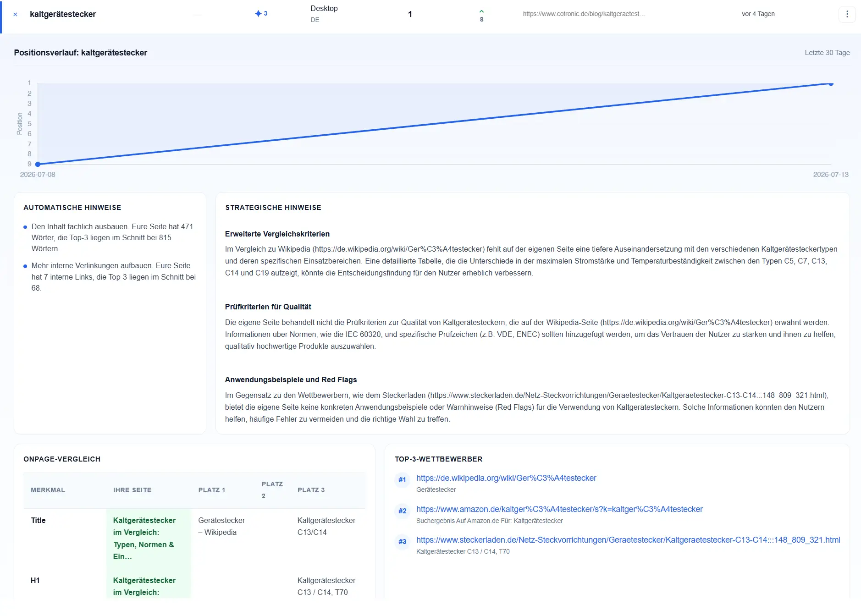Click the 'Title' row label
The width and height of the screenshot is (861, 616).
[38, 520]
